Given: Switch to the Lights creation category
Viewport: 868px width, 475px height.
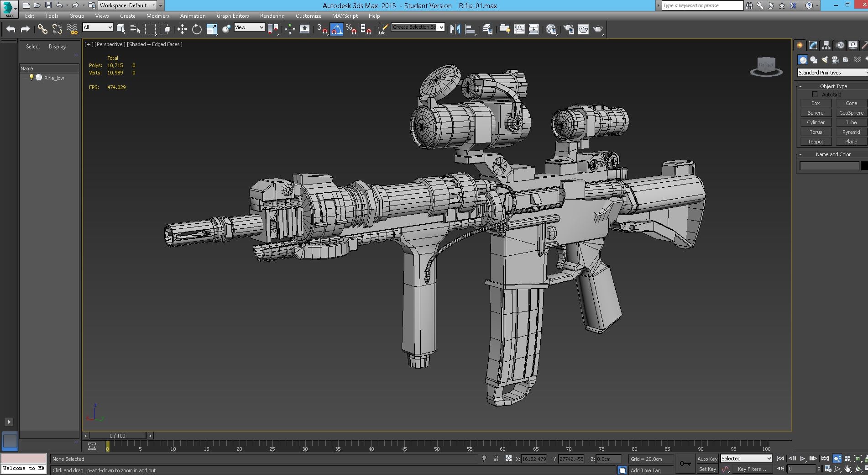Looking at the screenshot, I should tap(824, 59).
